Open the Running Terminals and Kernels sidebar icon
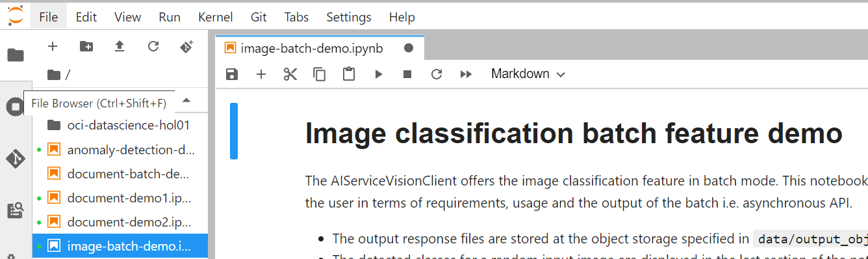Viewport: 868px width, 259px height. click(14, 107)
